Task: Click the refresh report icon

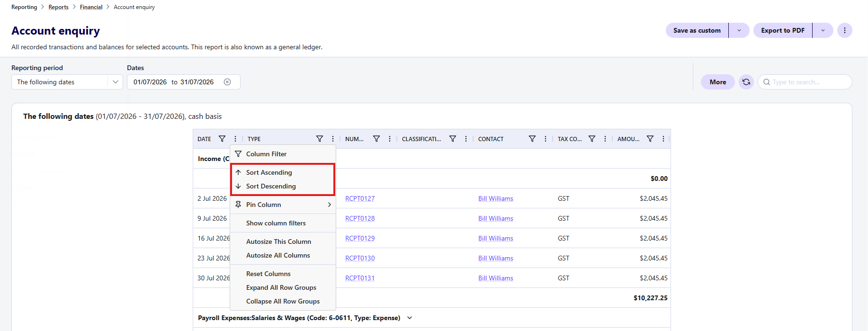Action: click(x=746, y=82)
